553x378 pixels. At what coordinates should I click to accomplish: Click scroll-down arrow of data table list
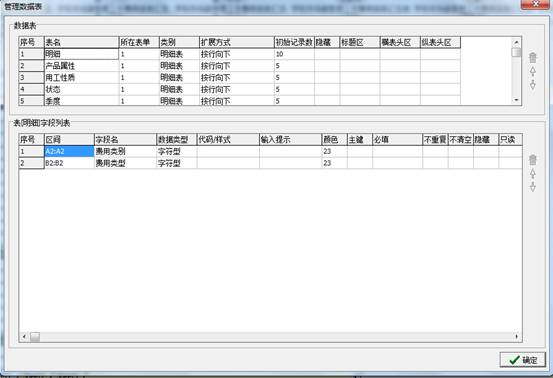tap(516, 100)
